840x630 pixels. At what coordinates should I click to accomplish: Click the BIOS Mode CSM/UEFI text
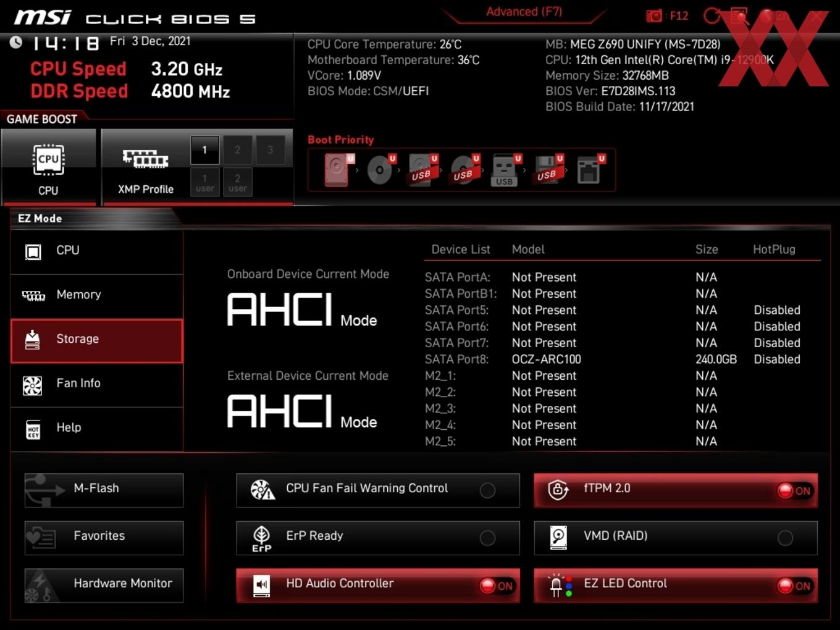(368, 91)
